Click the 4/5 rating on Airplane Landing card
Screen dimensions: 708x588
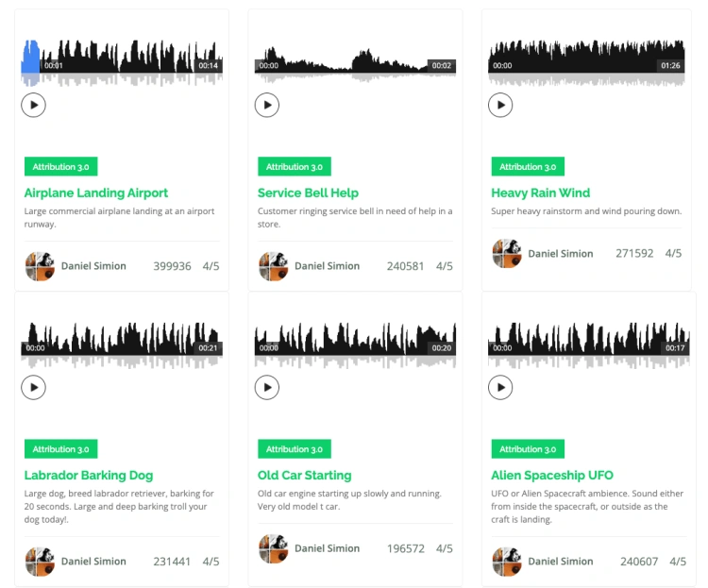pyautogui.click(x=211, y=266)
